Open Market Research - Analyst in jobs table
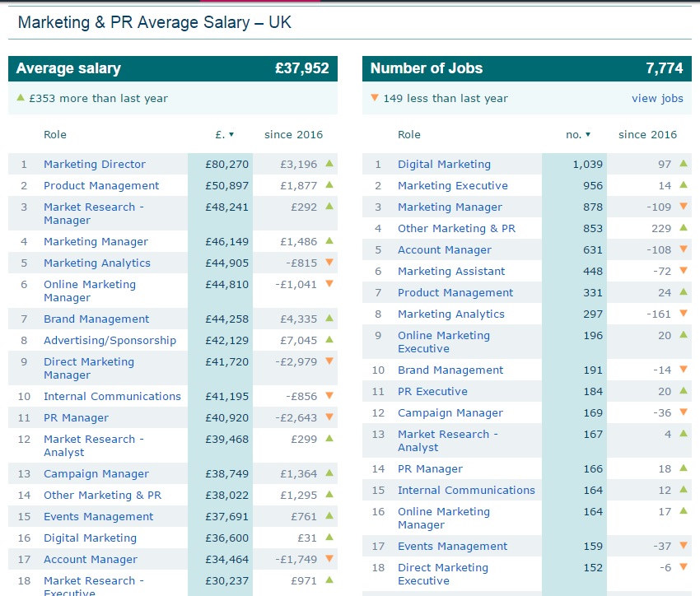 tap(448, 440)
